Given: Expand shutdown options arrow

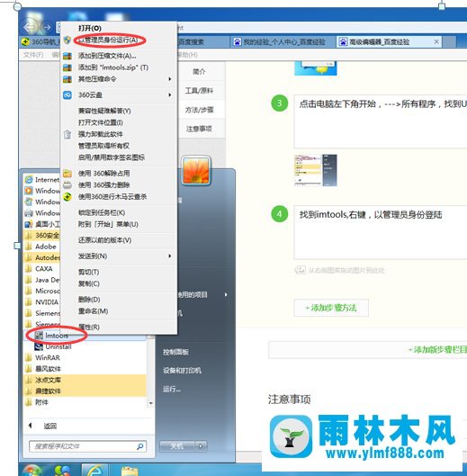Looking at the screenshot, I should (x=201, y=446).
